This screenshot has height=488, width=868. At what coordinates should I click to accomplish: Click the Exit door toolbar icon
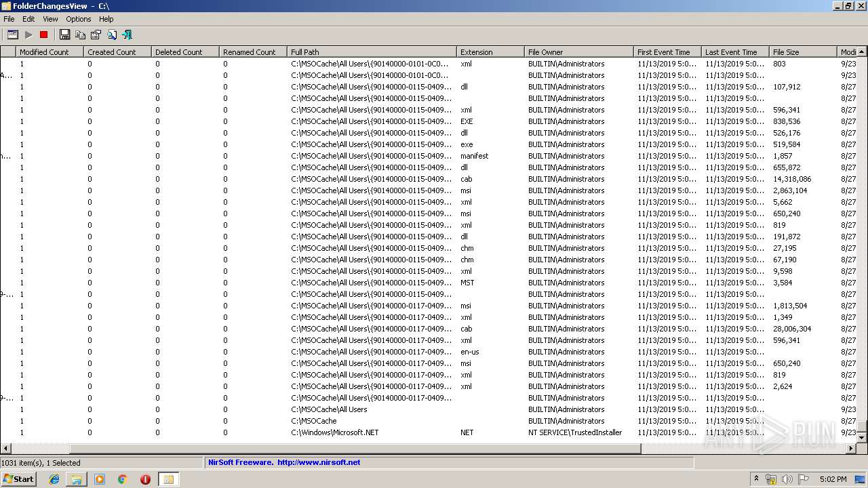pos(127,35)
